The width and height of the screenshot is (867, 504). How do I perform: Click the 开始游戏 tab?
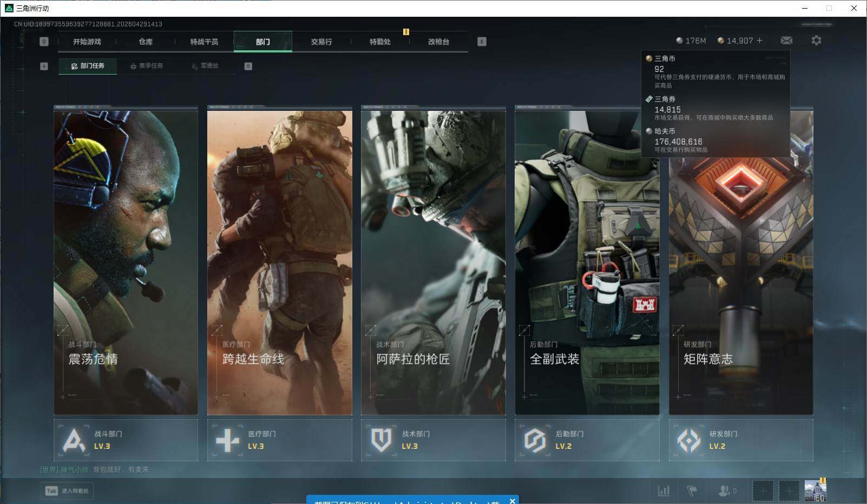[87, 42]
